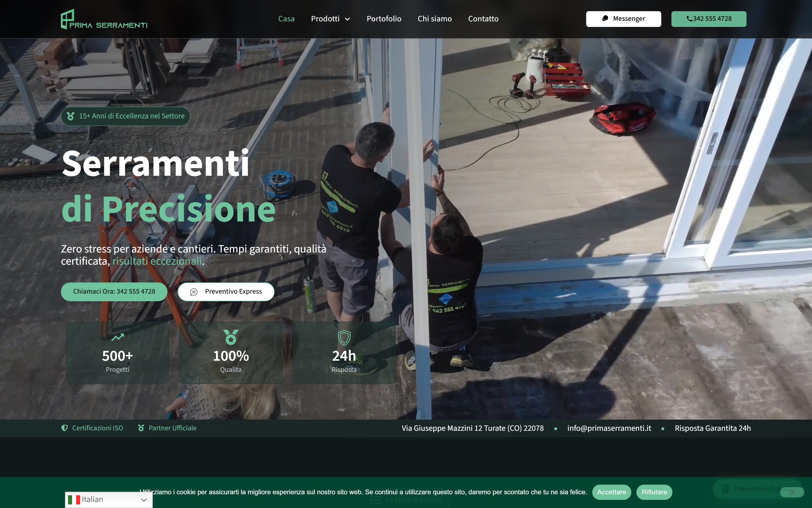Click the Prima Serramenti logo

point(104,19)
